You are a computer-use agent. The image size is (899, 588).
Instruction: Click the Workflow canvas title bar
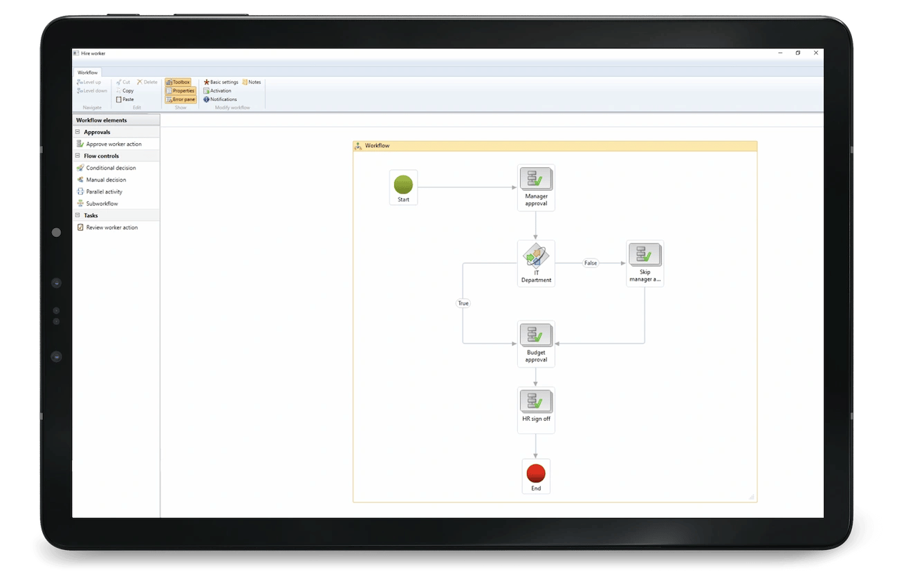[555, 146]
